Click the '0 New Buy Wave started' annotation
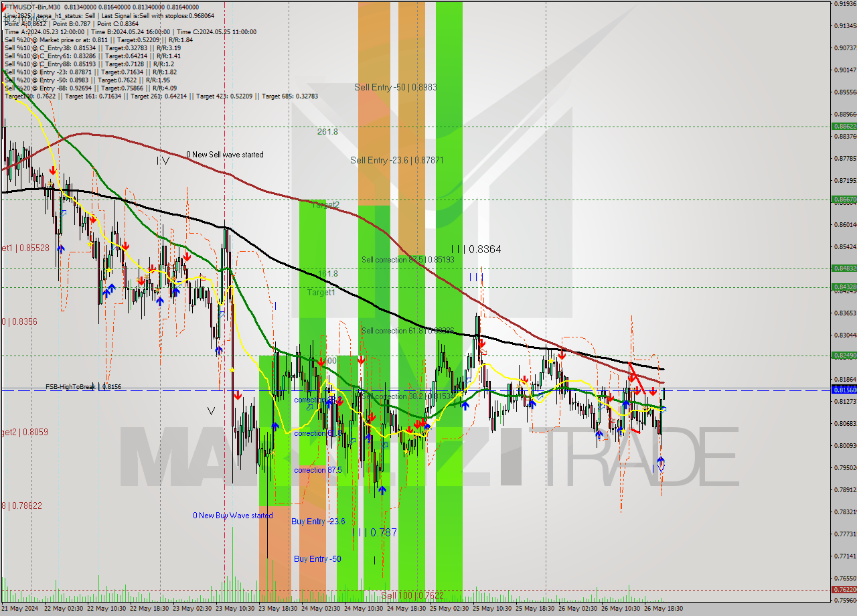 (x=233, y=516)
